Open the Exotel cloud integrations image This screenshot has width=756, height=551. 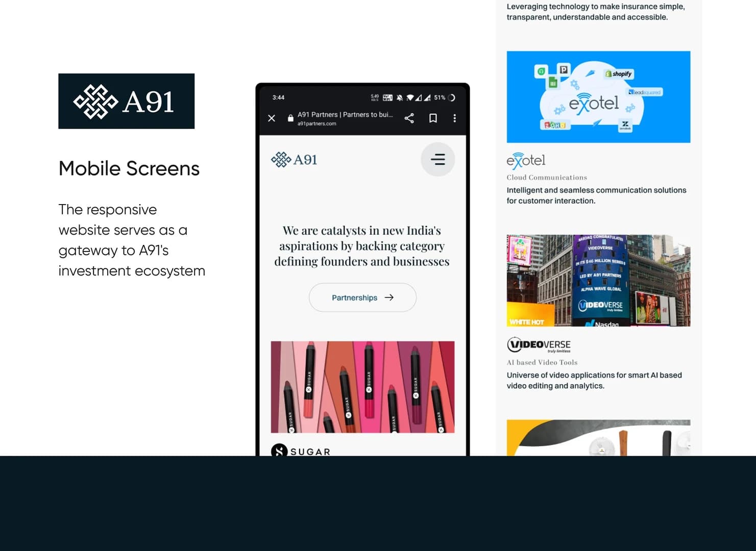pyautogui.click(x=598, y=97)
